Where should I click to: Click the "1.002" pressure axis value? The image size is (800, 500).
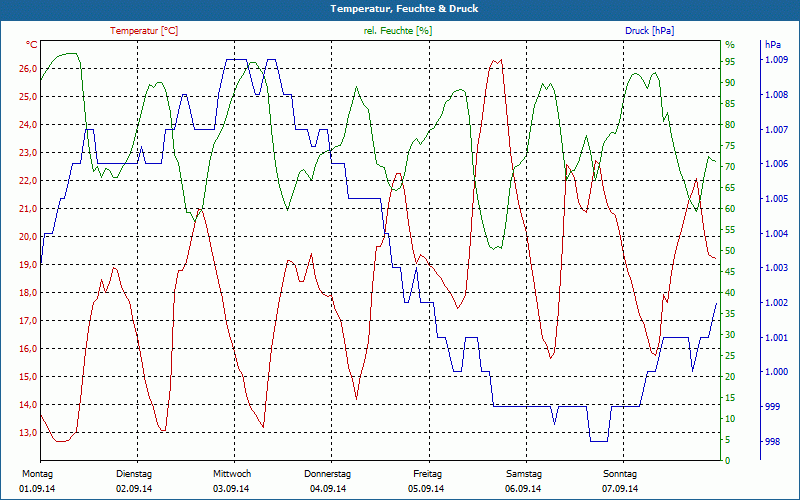point(776,303)
